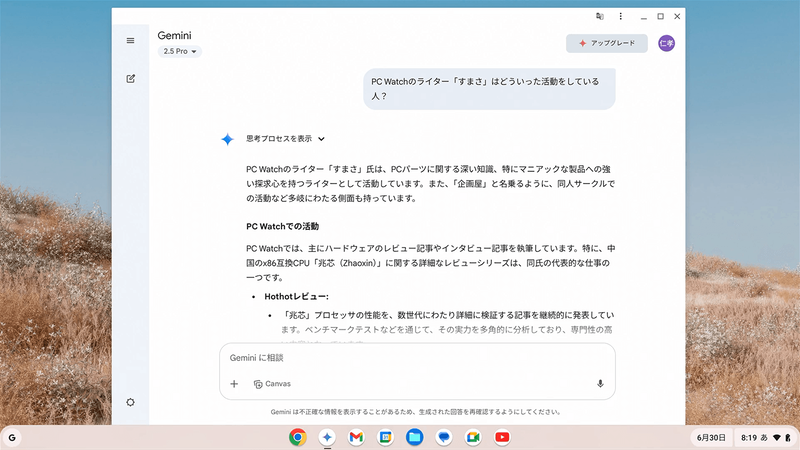This screenshot has width=800, height=450.
Task: Open YouTube from the shelf
Action: click(x=502, y=437)
